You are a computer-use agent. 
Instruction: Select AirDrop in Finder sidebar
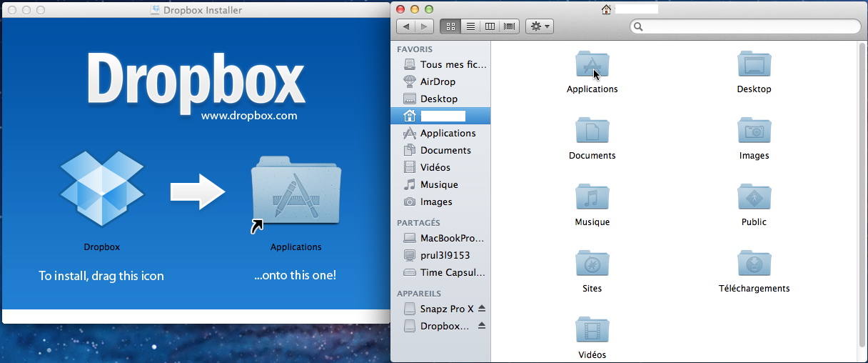click(x=440, y=81)
